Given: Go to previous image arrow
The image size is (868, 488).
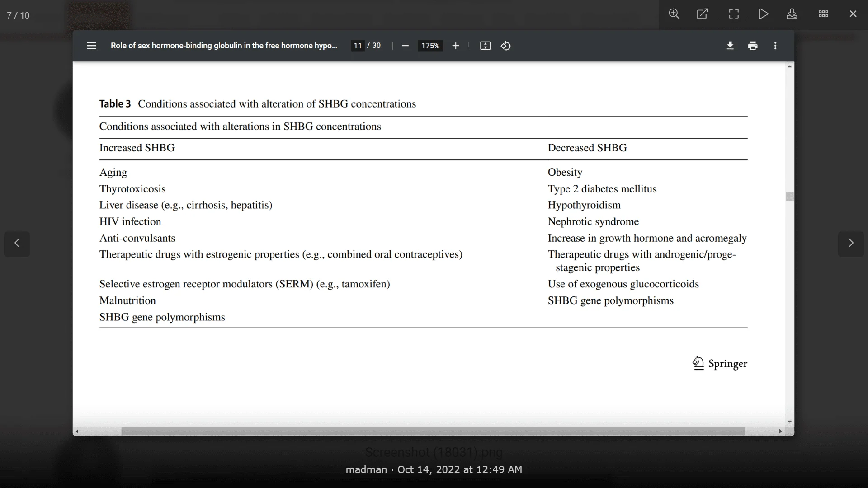Looking at the screenshot, I should click(17, 244).
